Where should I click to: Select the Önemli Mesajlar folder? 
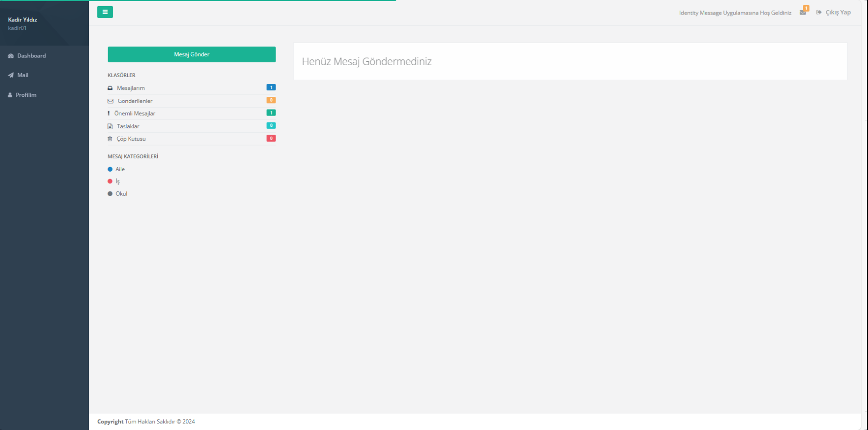[x=134, y=113]
